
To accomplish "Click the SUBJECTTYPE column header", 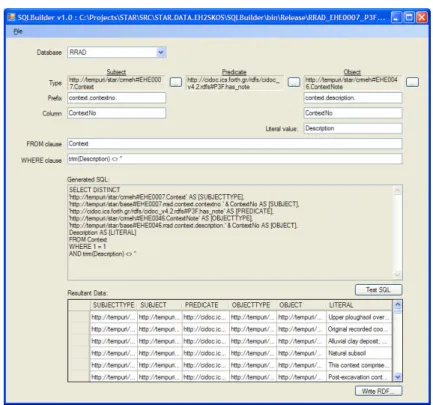I will click(113, 305).
